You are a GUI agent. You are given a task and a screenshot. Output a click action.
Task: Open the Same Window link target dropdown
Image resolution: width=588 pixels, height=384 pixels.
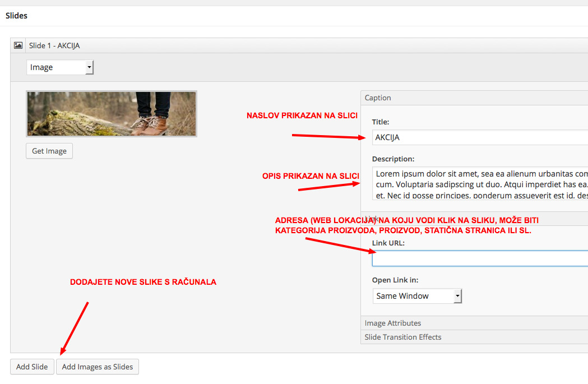click(417, 296)
